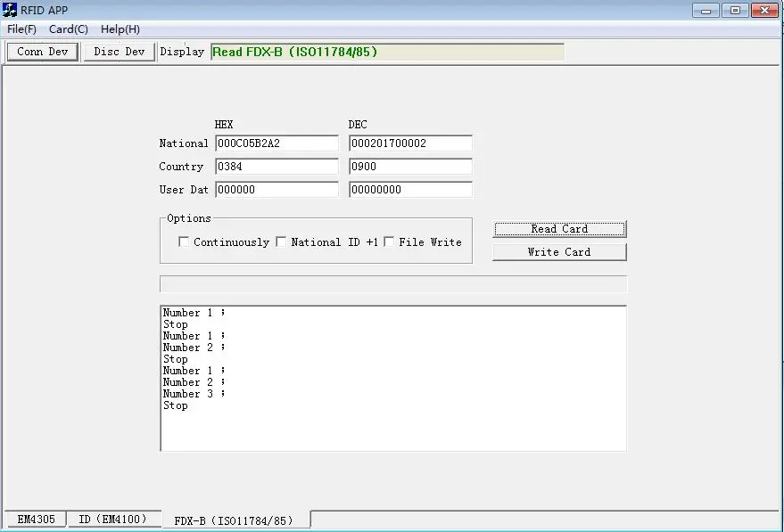Image resolution: width=784 pixels, height=532 pixels.
Task: Click the 'HEX' column header label
Action: click(224, 125)
